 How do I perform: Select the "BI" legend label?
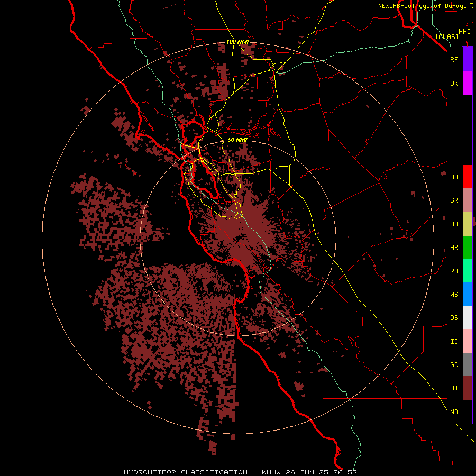454,388
